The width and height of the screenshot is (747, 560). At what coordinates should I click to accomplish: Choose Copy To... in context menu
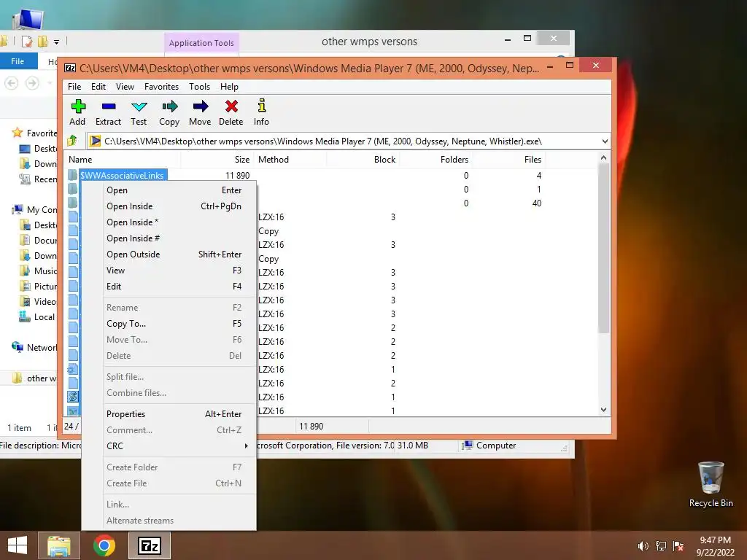174,323
